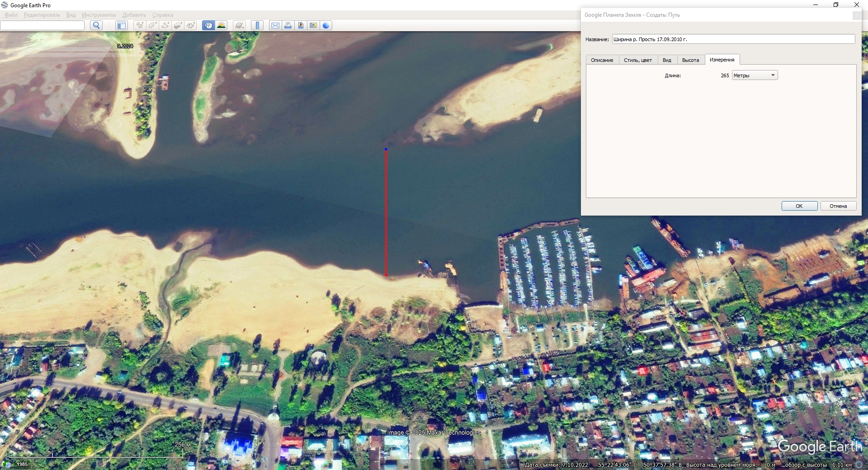This screenshot has height=470, width=868.
Task: Open the Инструменты menu
Action: (99, 15)
